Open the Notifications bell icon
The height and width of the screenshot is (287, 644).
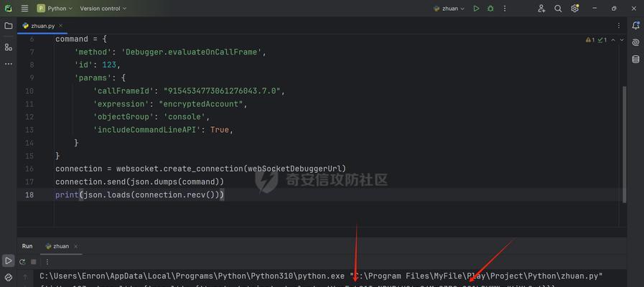pyautogui.click(x=635, y=25)
